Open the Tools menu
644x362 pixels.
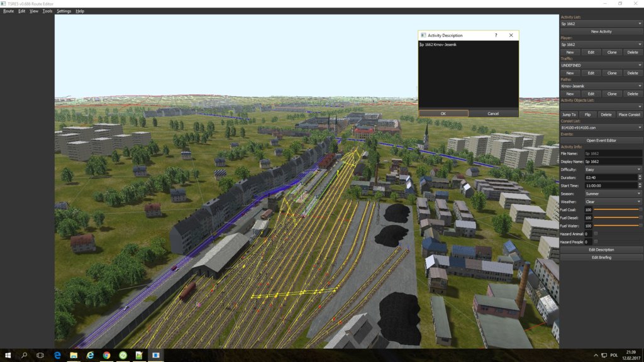pos(48,11)
